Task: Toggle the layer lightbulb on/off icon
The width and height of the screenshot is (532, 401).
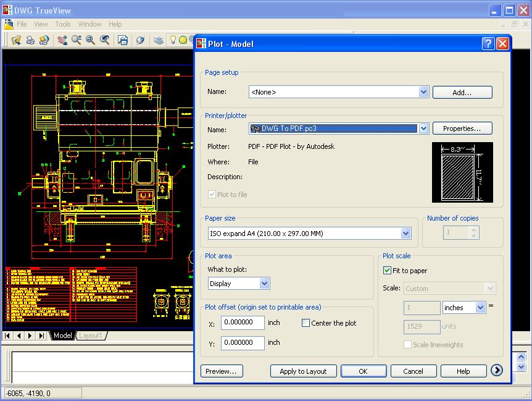Action: pos(173,40)
